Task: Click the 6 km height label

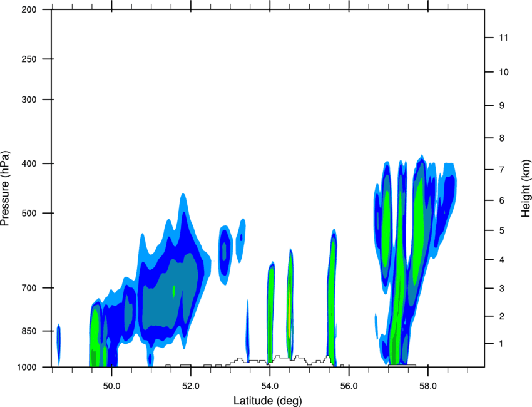Action: pos(502,200)
